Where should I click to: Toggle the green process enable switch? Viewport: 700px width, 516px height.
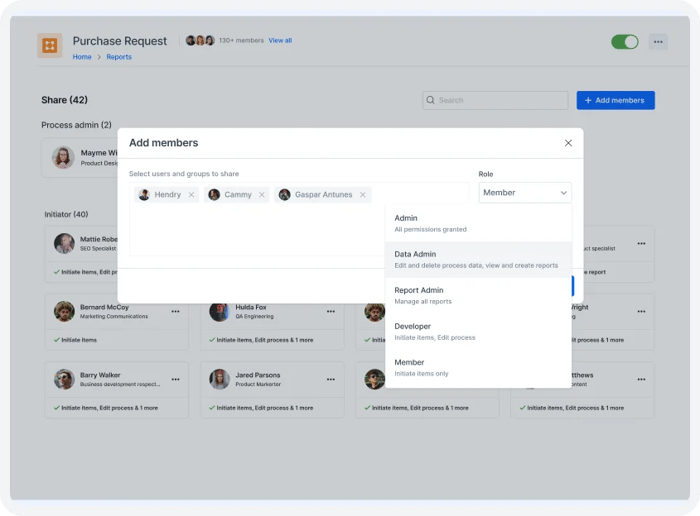click(x=625, y=42)
